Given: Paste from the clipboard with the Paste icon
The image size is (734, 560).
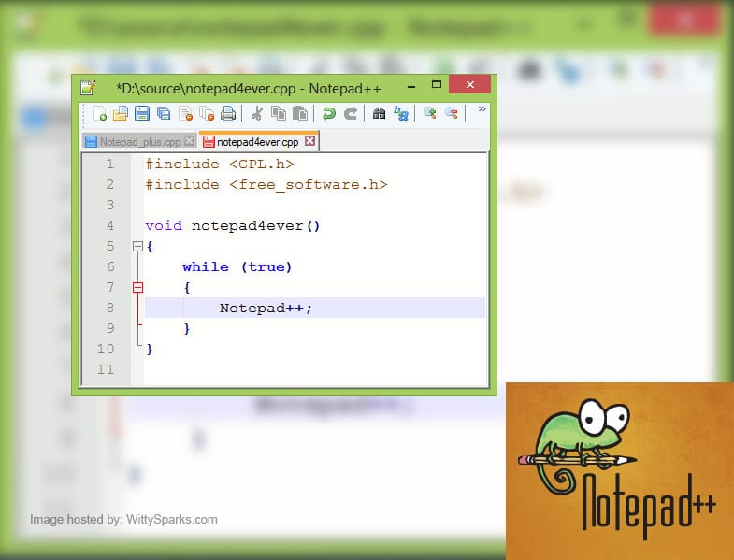Looking at the screenshot, I should click(300, 113).
